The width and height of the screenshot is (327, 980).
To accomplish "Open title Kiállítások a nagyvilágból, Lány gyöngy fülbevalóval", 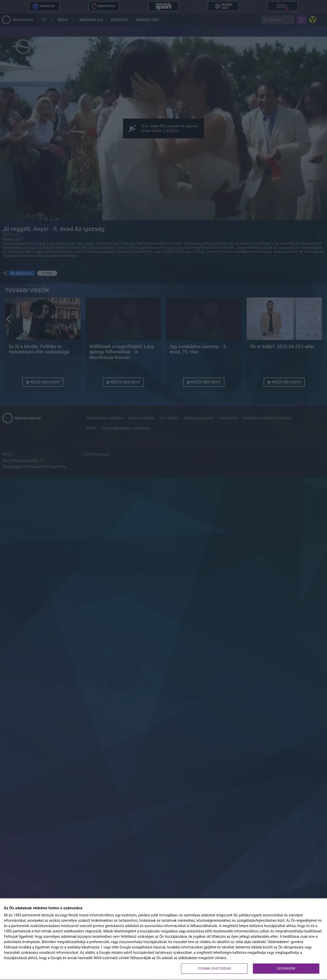I will (122, 352).
